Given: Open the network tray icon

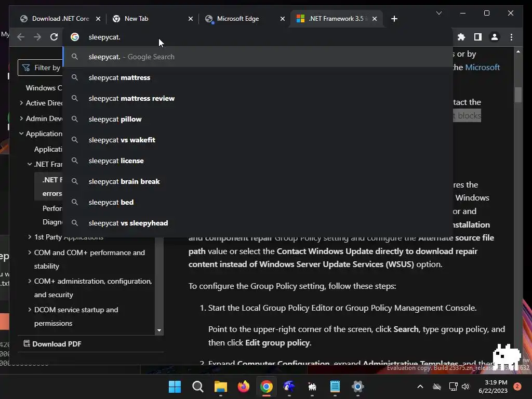Looking at the screenshot, I should point(453,387).
